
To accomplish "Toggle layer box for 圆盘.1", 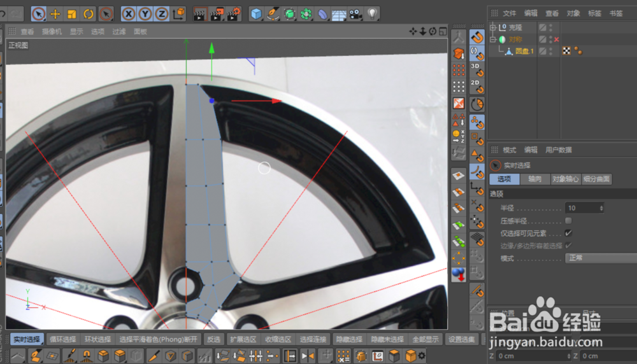I will (x=542, y=51).
